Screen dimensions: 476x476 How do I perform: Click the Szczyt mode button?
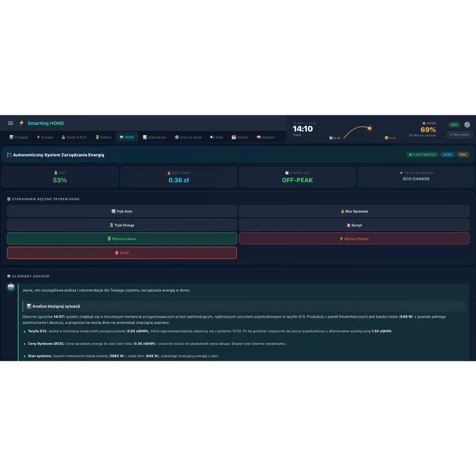354,225
